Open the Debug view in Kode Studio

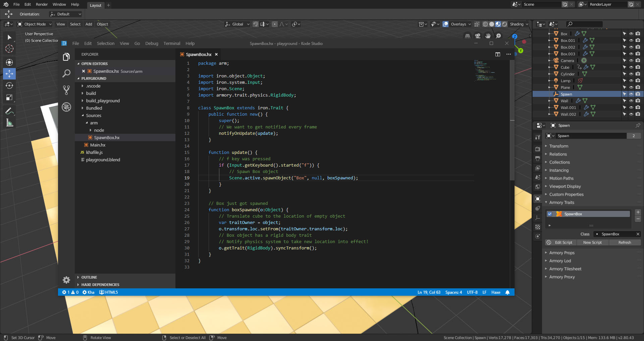(66, 107)
